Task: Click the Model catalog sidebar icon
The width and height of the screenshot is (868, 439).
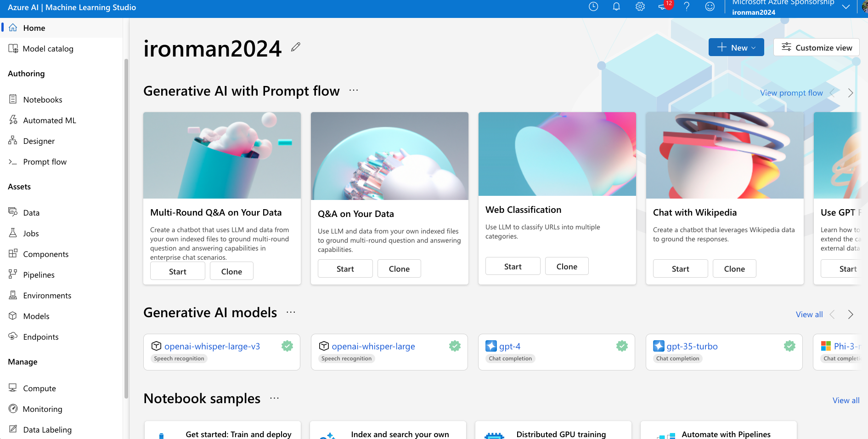Action: pos(13,48)
